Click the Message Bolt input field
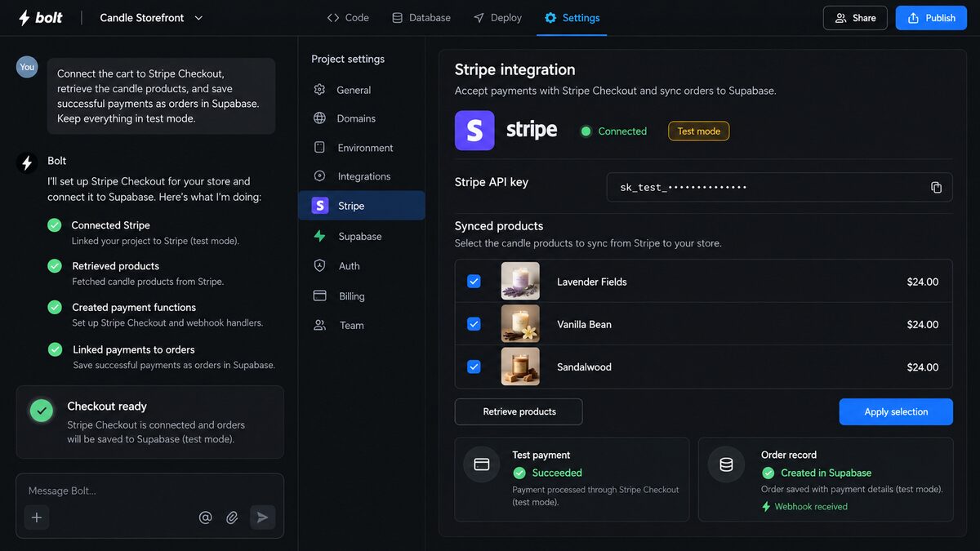Image resolution: width=980 pixels, height=551 pixels. [150, 491]
